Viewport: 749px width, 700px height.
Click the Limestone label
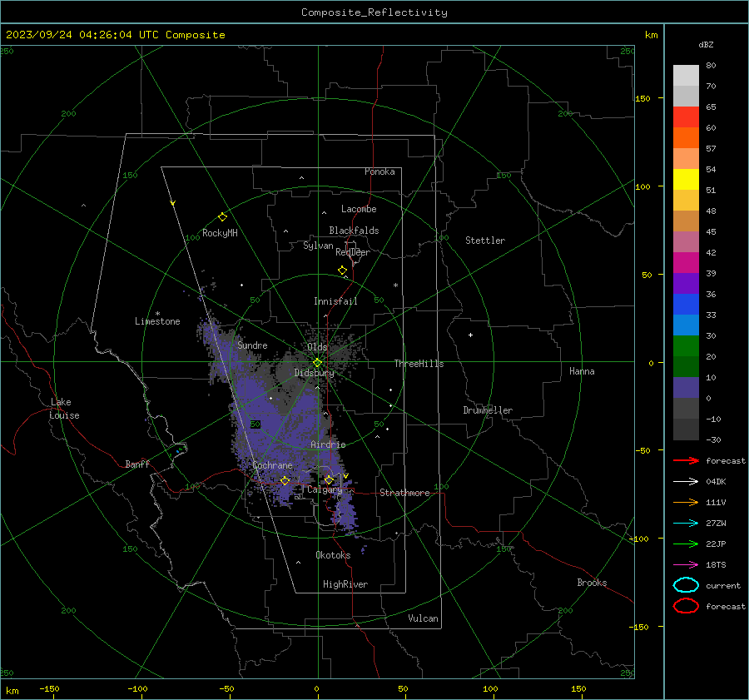pos(157,321)
